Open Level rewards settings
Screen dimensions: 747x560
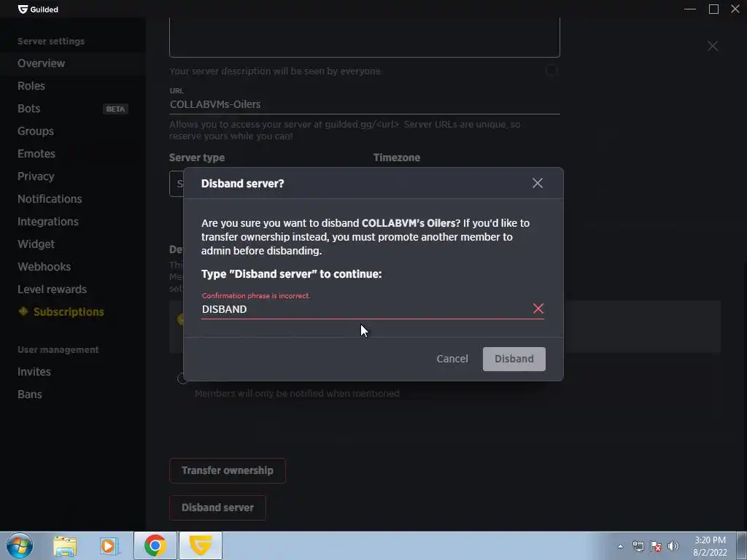point(52,289)
